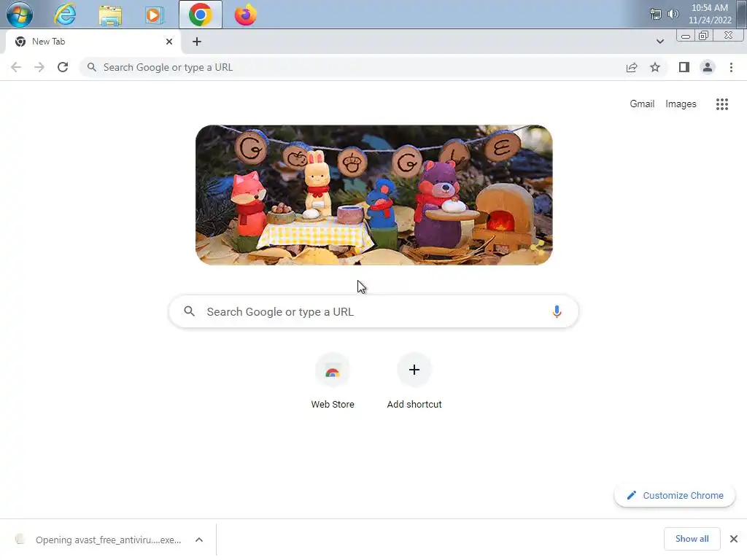Click the doodle share icon
Screen dimensions: 747x560
538,246
